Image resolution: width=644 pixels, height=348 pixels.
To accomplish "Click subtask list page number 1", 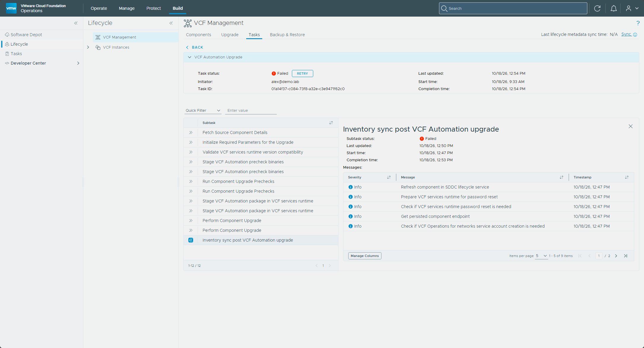I will (323, 266).
